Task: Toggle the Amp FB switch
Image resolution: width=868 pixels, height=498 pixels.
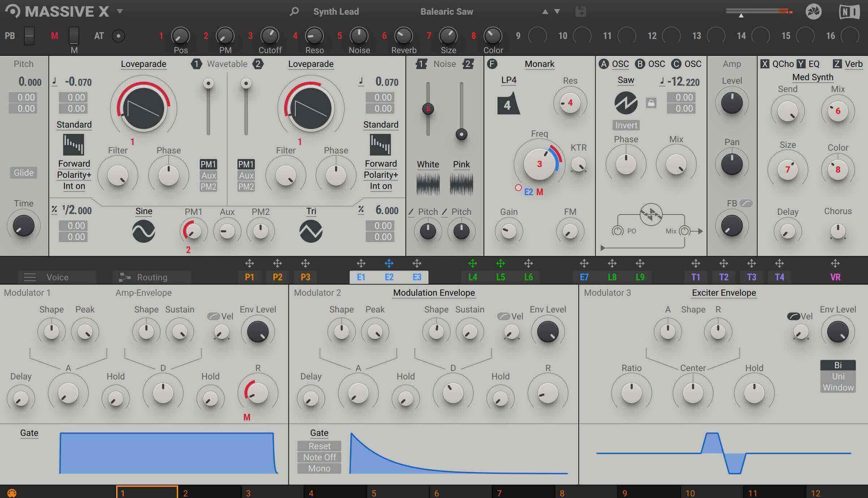Action: (746, 203)
